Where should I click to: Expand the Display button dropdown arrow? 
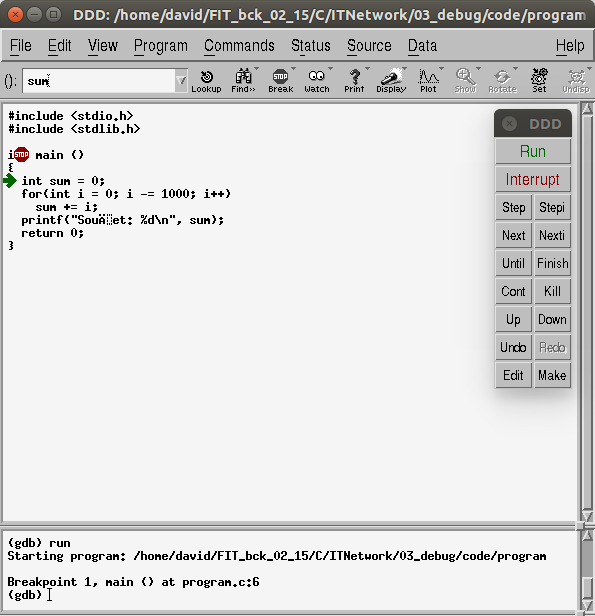click(x=404, y=69)
